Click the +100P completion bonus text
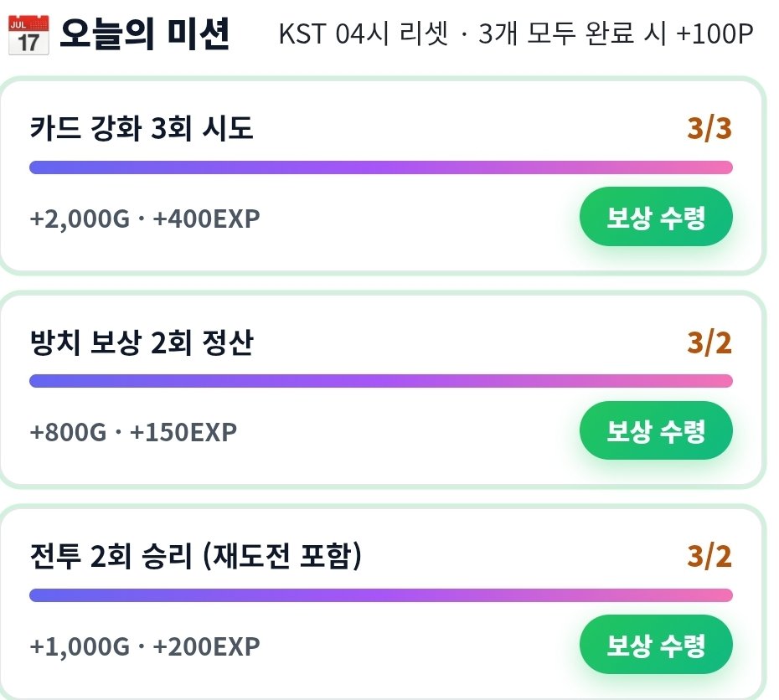779x700 pixels. click(715, 33)
